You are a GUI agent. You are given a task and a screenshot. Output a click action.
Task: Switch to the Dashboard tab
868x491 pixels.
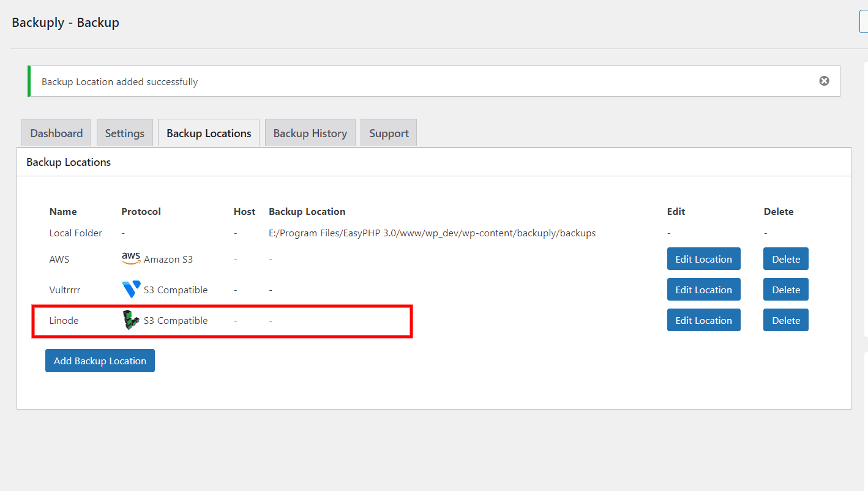pos(56,132)
